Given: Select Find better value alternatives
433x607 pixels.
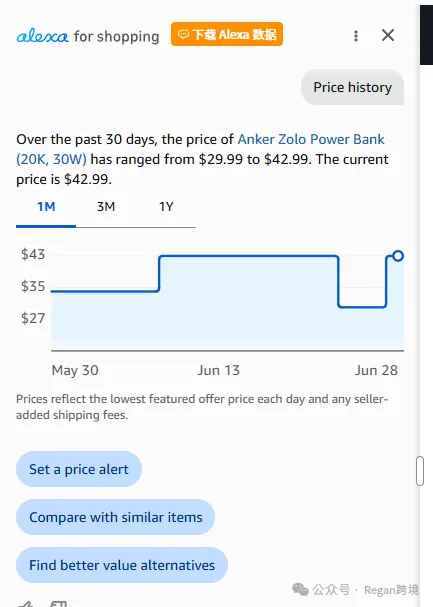Looking at the screenshot, I should 122,565.
